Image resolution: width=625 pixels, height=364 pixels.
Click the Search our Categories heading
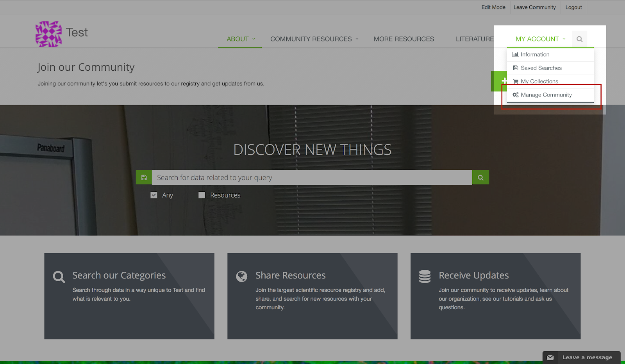119,276
